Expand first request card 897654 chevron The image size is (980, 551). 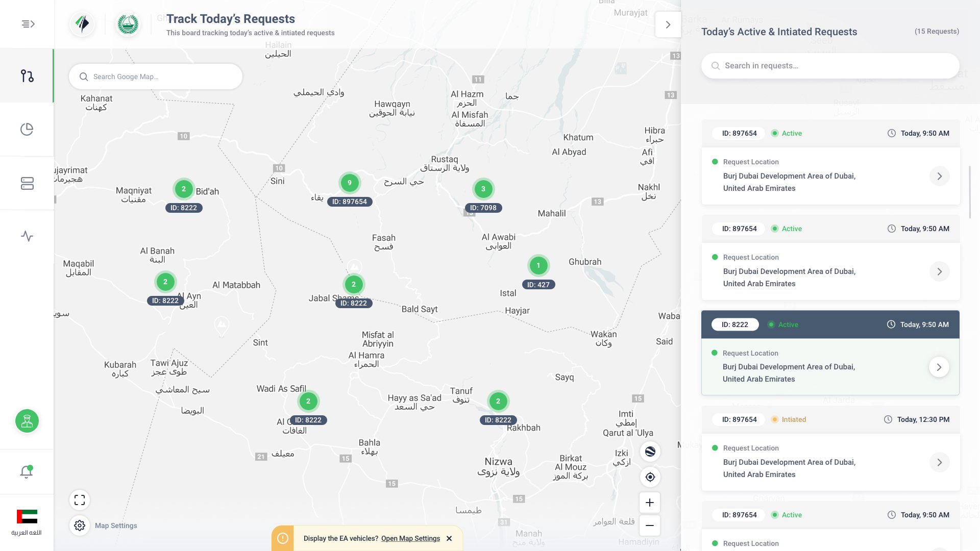pos(940,176)
